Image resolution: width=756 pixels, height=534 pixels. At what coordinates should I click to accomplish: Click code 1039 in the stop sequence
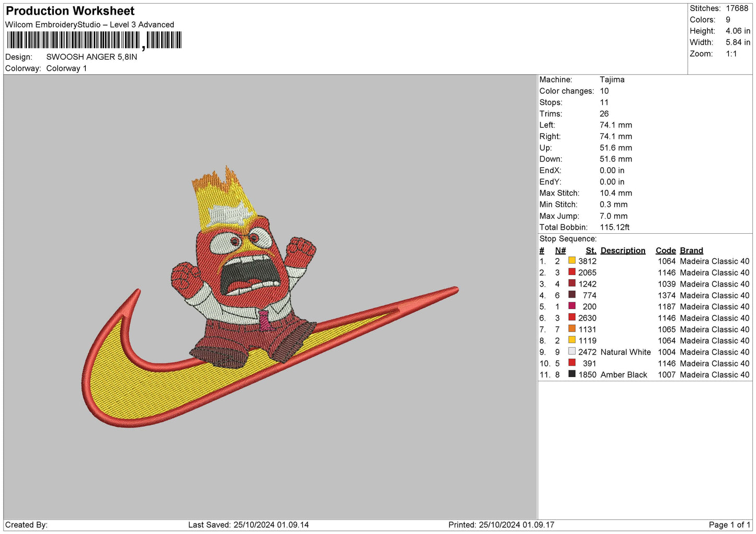click(667, 284)
